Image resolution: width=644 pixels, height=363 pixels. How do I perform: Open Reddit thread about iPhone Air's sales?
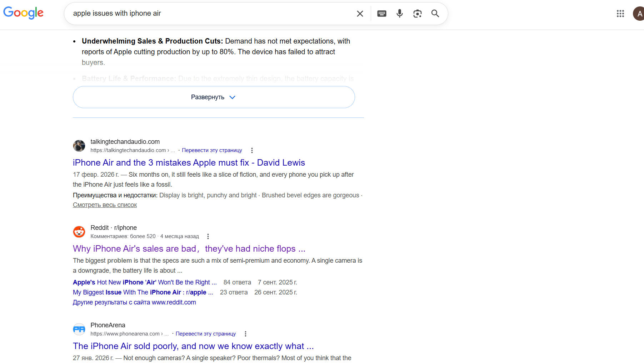coord(189,249)
